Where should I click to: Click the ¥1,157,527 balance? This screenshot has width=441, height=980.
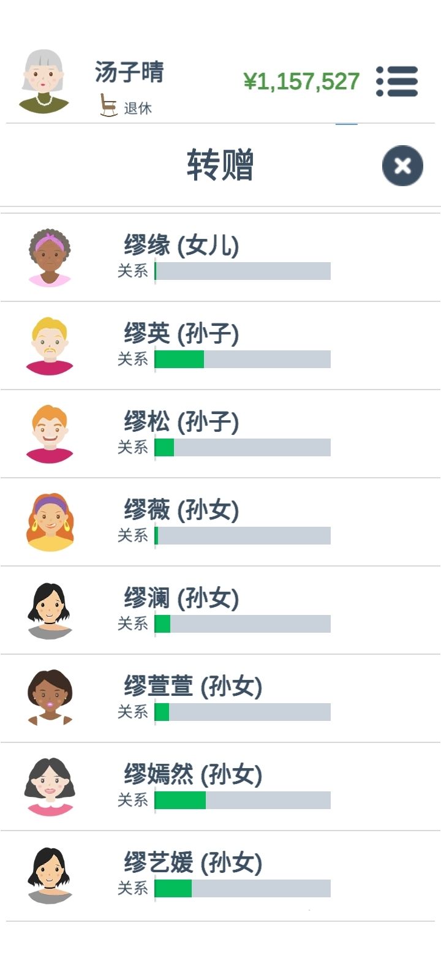pos(301,81)
